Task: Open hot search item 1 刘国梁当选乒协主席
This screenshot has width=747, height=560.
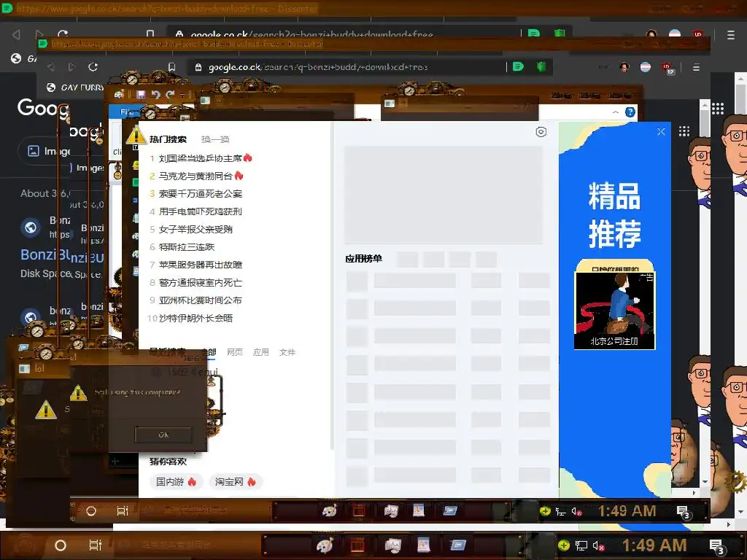Action: click(201, 158)
